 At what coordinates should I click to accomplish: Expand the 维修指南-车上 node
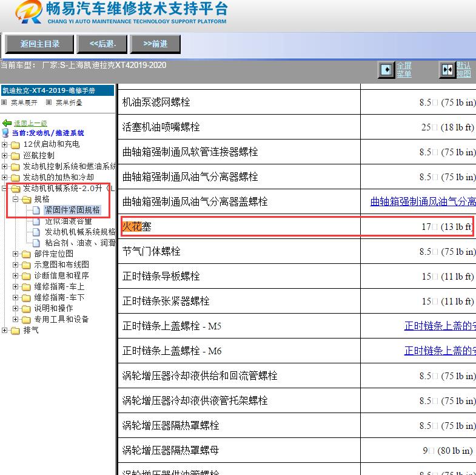coord(15,287)
